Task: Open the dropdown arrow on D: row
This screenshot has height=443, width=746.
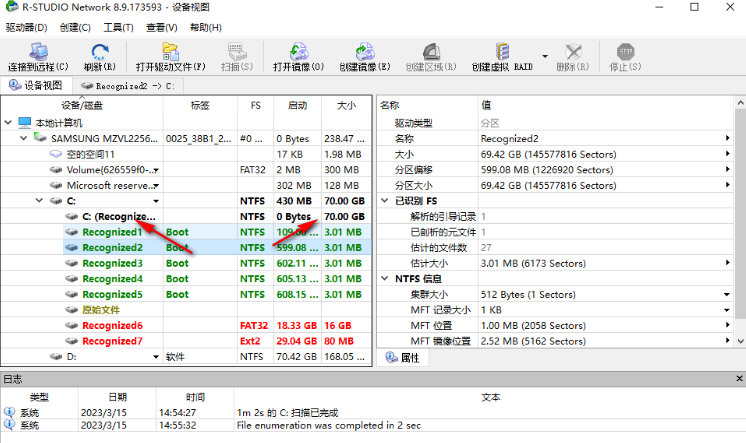Action: tap(156, 357)
